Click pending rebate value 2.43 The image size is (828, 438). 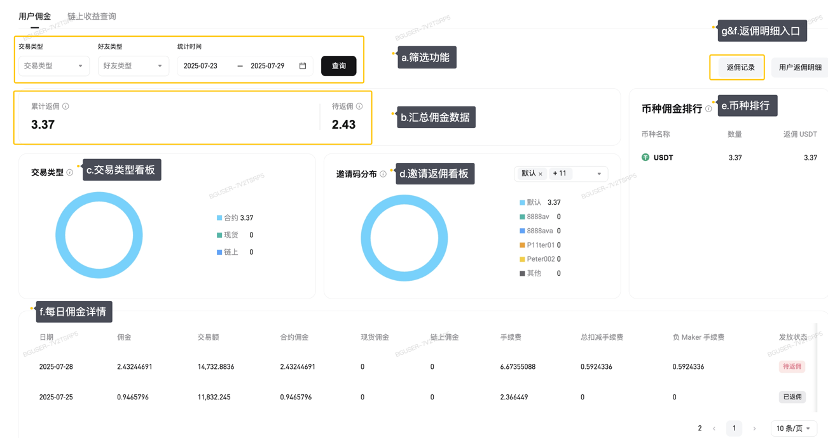(344, 125)
